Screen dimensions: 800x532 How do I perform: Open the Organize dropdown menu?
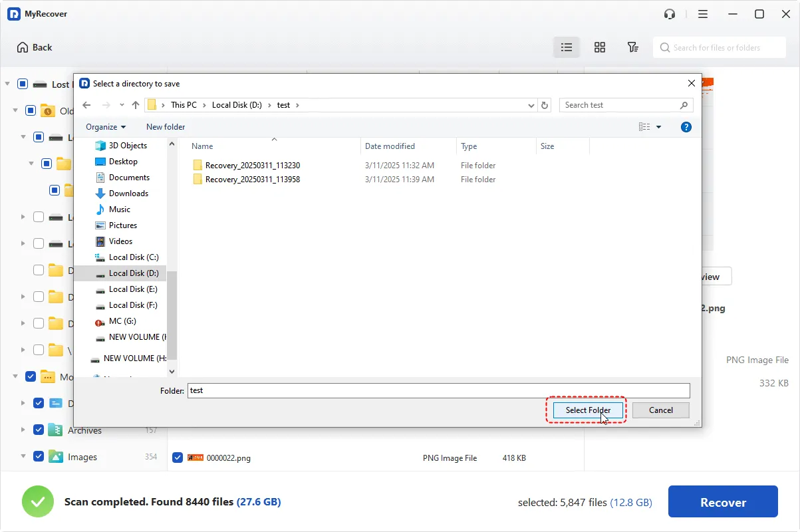coord(106,127)
